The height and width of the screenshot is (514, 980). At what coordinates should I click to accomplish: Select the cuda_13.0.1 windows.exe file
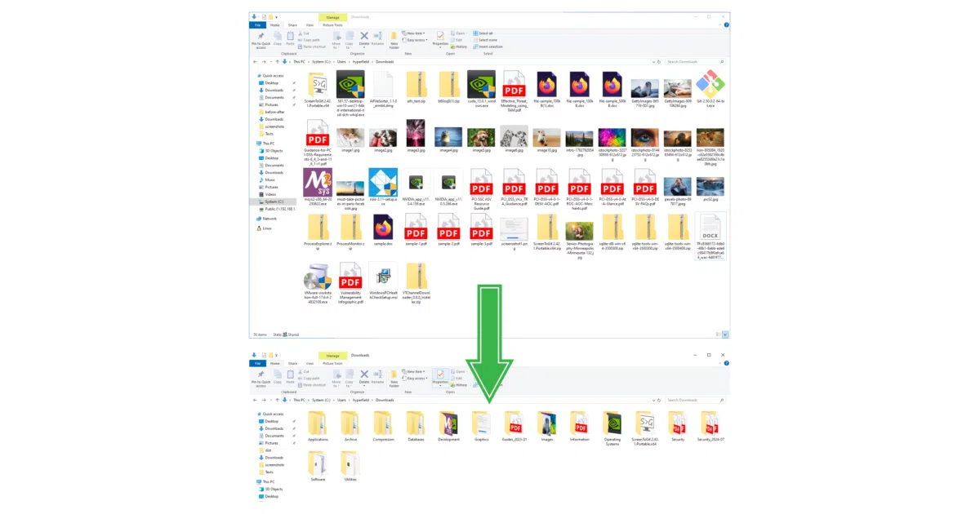pyautogui.click(x=481, y=89)
